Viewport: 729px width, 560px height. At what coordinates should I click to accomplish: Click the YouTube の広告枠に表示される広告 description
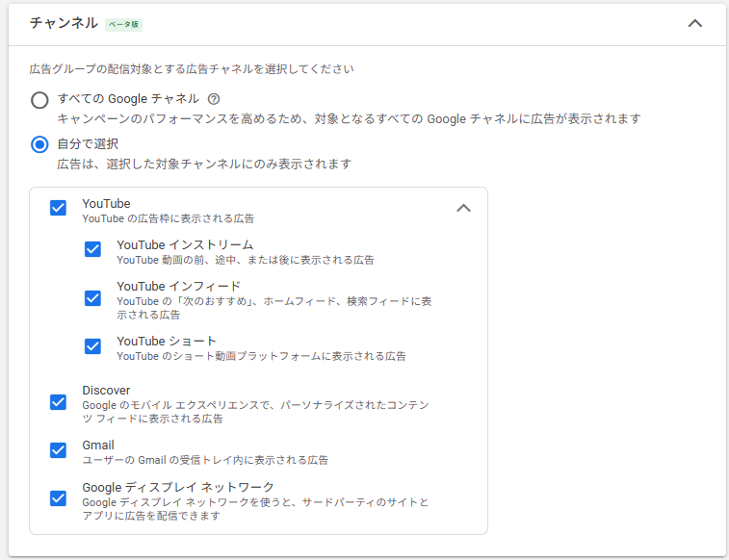tap(169, 218)
